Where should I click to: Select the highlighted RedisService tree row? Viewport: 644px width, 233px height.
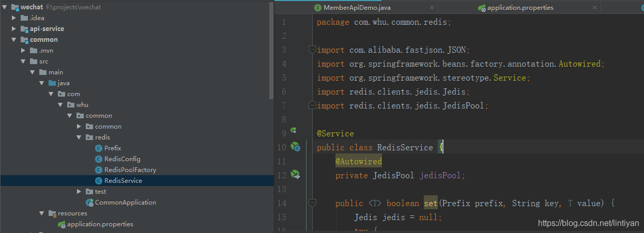tap(137, 181)
